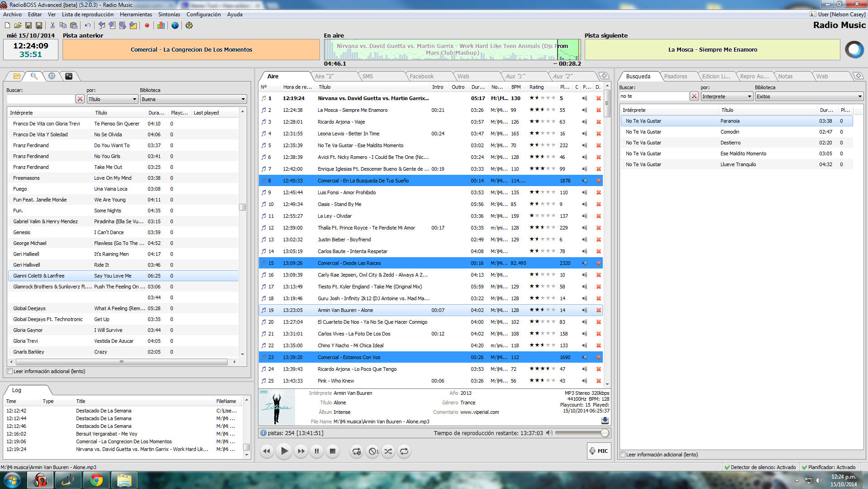This screenshot has width=868, height=489.
Task: Switch to the Facebook playlist tab
Action: coord(421,76)
